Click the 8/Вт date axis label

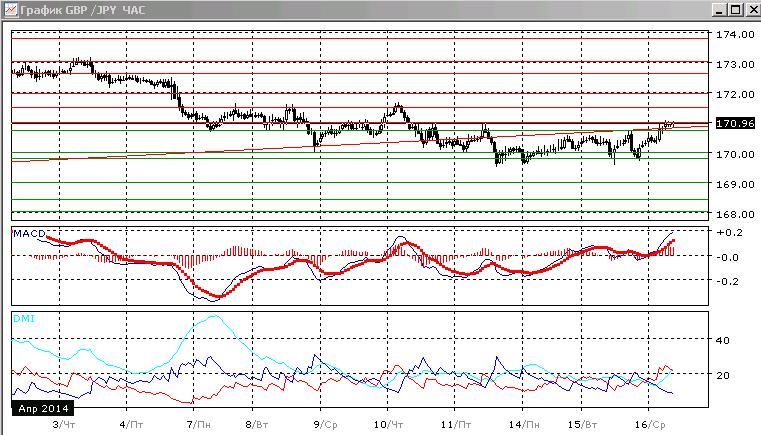tap(257, 425)
